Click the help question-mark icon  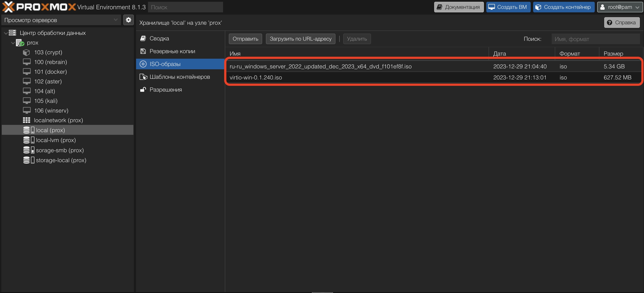pyautogui.click(x=610, y=23)
